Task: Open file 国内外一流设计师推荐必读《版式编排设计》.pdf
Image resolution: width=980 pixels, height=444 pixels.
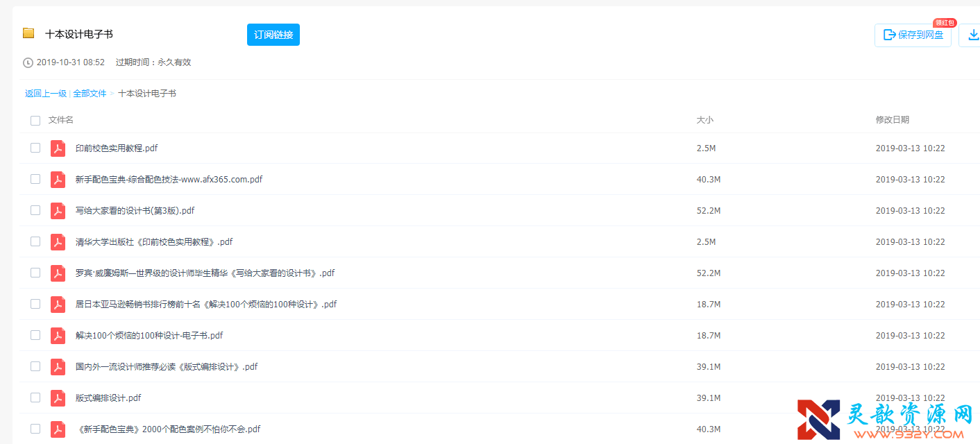Action: [x=167, y=367]
